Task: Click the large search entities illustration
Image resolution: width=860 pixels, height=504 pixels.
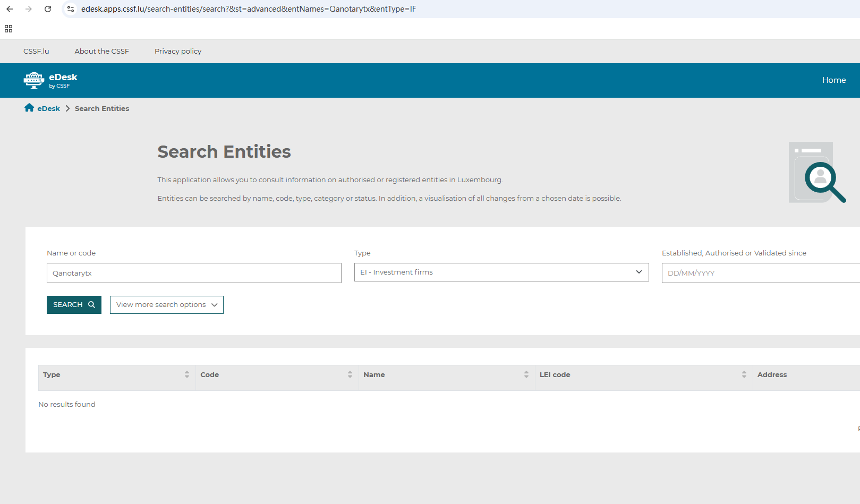Action: point(816,172)
